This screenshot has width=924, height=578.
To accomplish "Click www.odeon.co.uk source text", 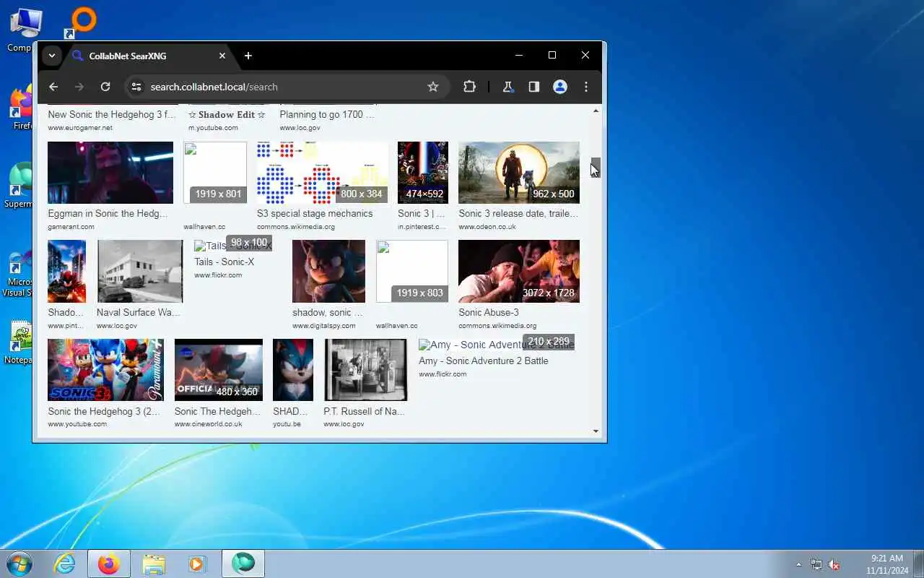I will 487,227.
